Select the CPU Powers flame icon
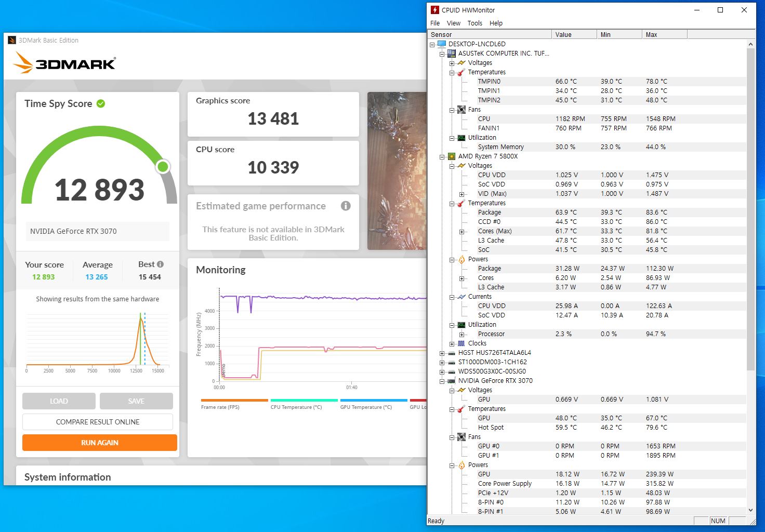Image resolution: width=765 pixels, height=532 pixels. [x=461, y=259]
